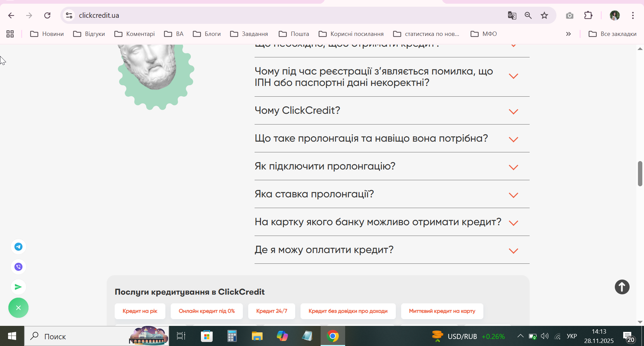This screenshot has width=644, height=346.
Task: Open Viber chat bubble
Action: 18,267
